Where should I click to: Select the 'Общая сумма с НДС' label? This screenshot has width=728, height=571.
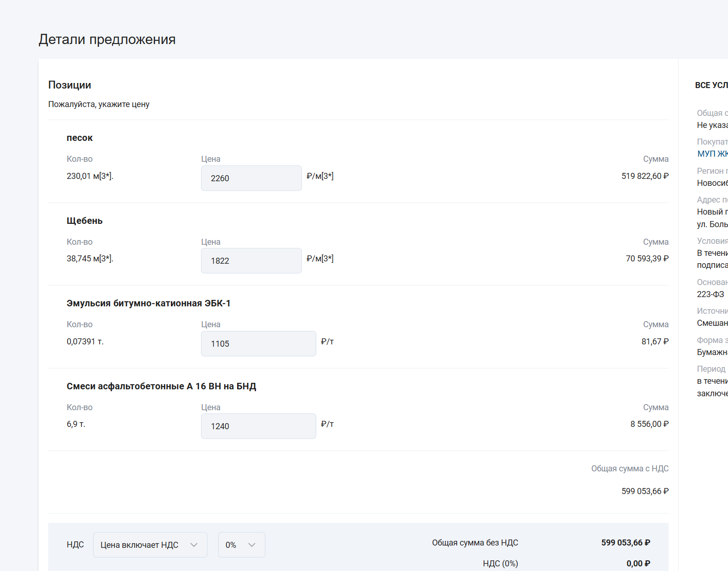coord(630,469)
